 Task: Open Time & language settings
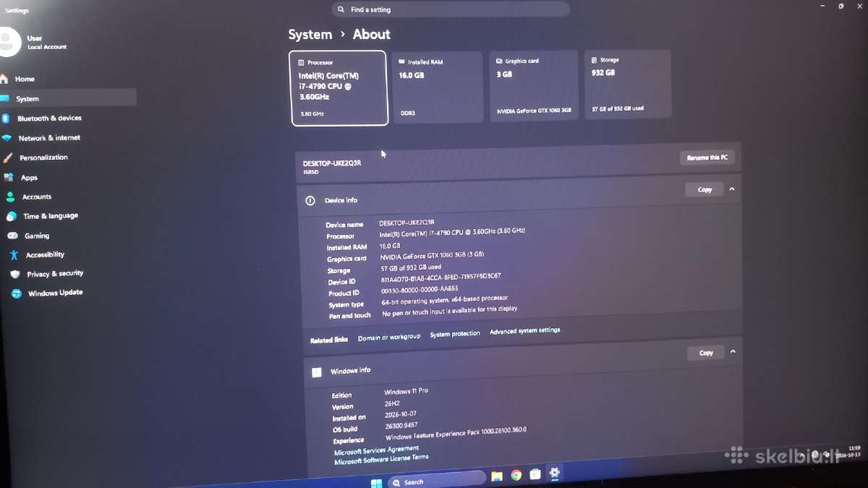[x=50, y=216]
